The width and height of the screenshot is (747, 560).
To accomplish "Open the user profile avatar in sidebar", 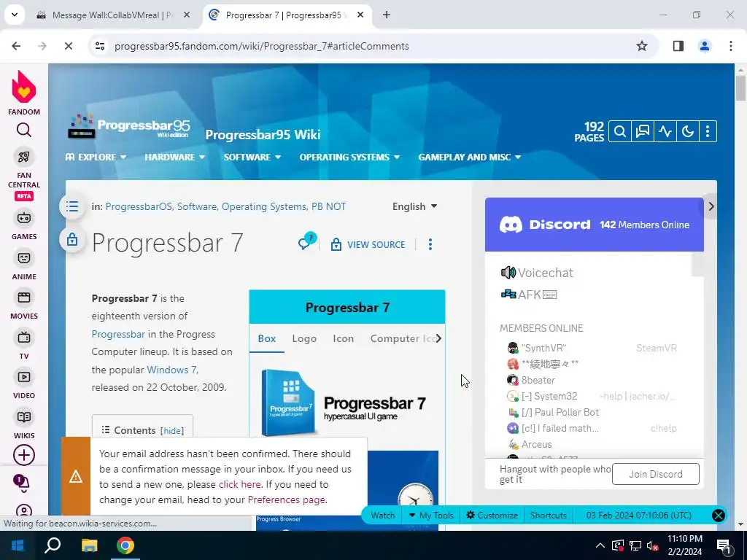I will click(x=24, y=510).
